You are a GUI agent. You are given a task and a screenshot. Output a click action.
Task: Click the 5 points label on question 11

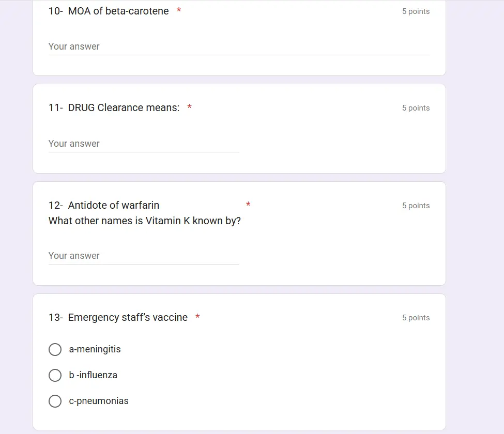pos(416,108)
